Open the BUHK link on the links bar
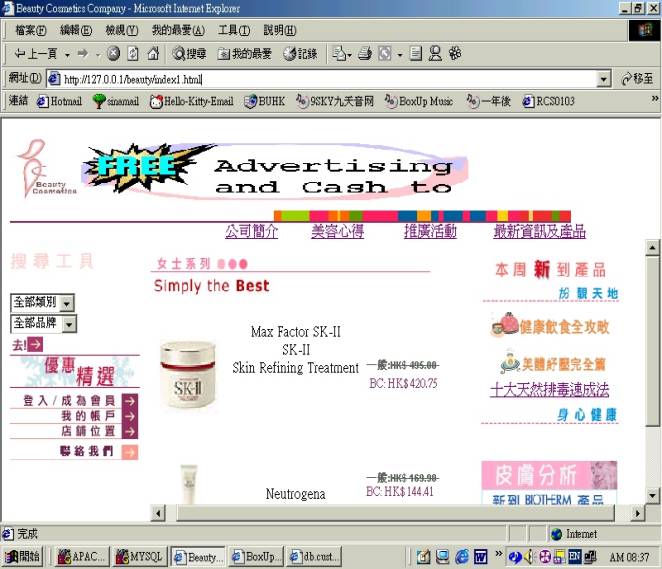This screenshot has height=569, width=662. (265, 101)
